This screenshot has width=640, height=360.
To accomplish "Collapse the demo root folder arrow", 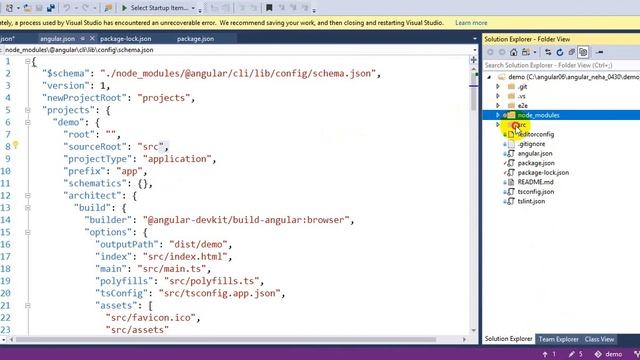I will pyautogui.click(x=489, y=77).
